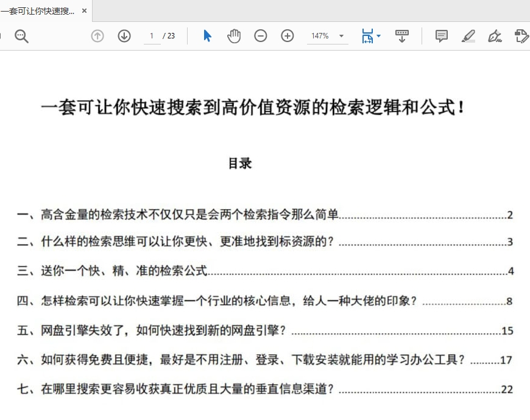Close the document tab
This screenshot has height=420, width=530.
coord(84,11)
